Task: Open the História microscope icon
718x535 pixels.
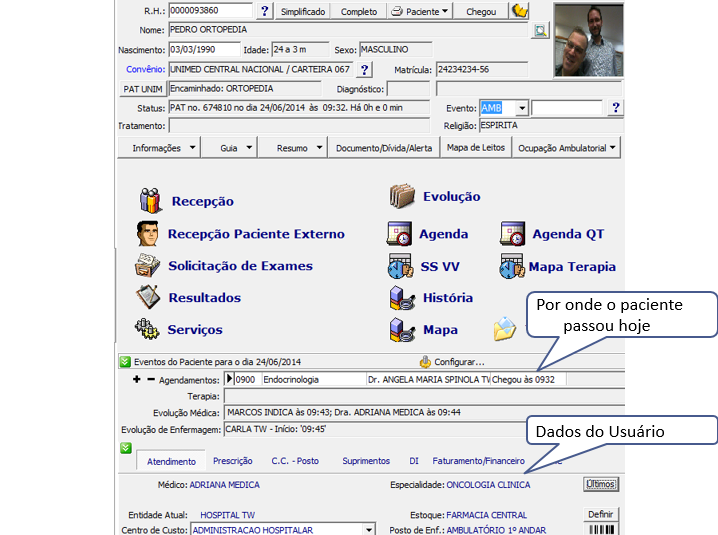Action: pos(402,298)
